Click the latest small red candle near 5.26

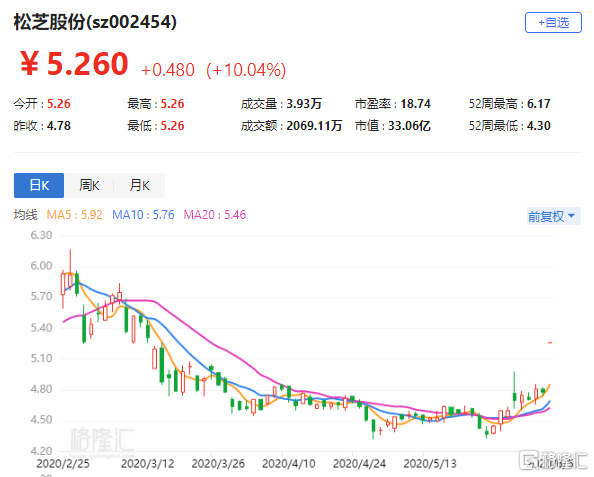550,343
